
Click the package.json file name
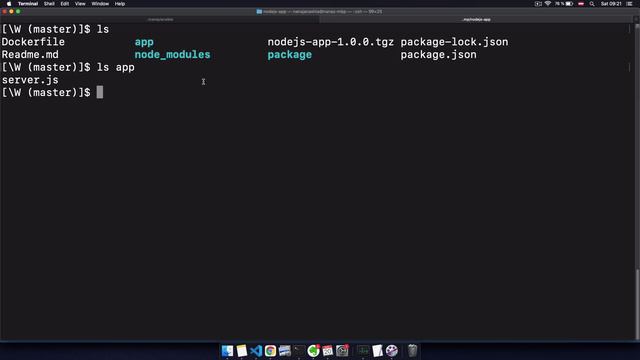438,55
